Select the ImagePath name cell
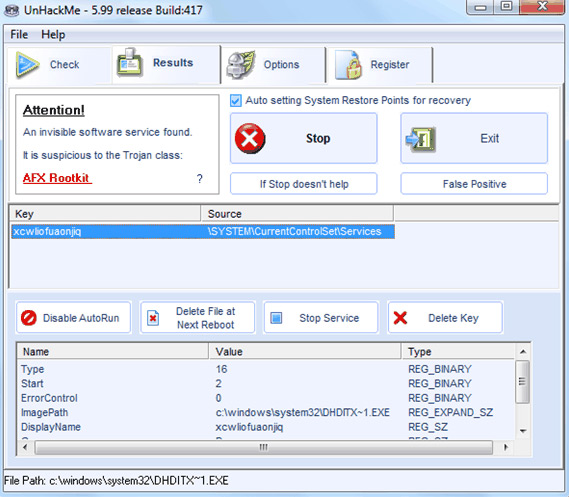569x497 pixels. pos(44,412)
